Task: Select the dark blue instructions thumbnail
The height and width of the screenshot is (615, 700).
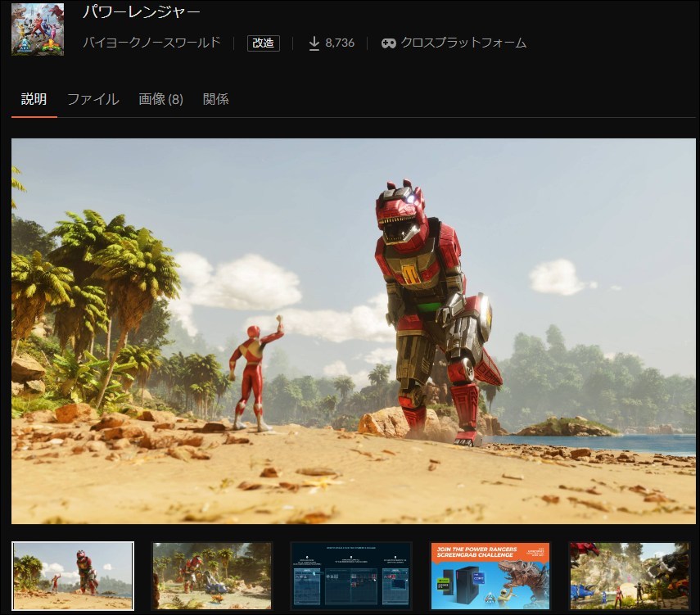Action: tap(351, 576)
